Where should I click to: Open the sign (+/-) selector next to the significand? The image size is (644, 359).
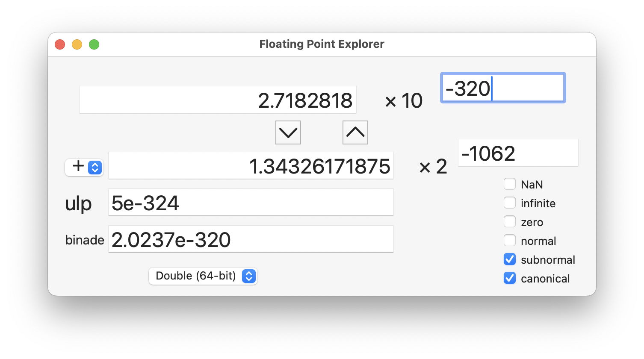coord(84,168)
